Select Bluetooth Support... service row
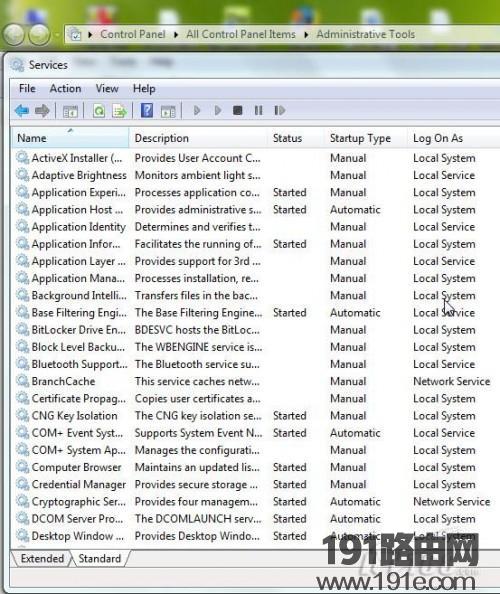This screenshot has width=500, height=594. (256, 364)
